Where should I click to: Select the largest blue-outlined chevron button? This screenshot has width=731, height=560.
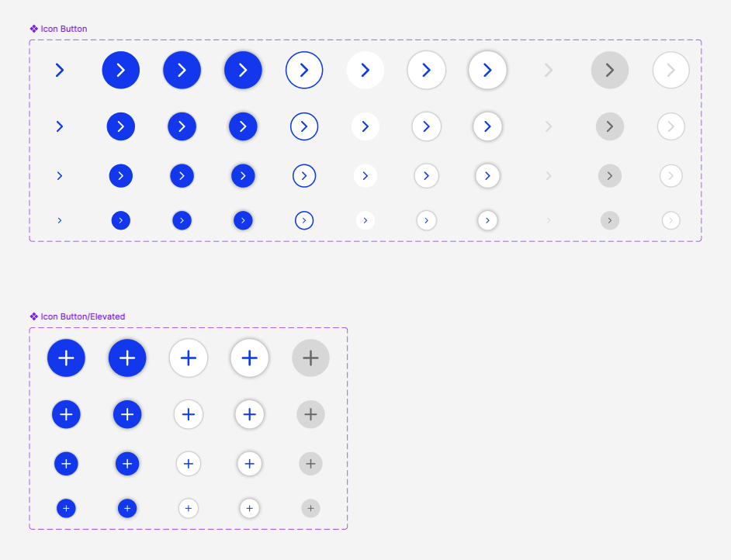coord(304,71)
